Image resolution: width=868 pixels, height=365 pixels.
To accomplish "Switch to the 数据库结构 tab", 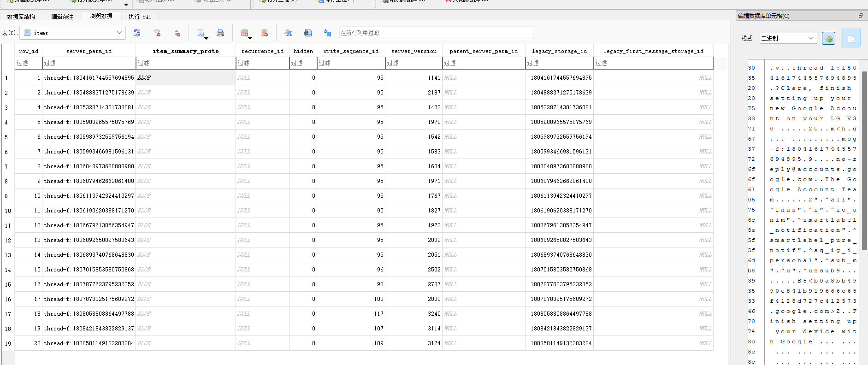I will [21, 17].
